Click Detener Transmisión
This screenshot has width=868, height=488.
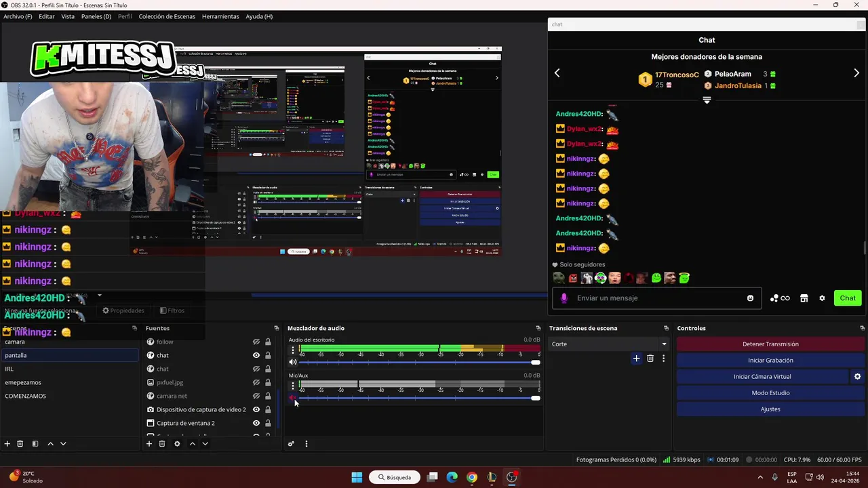770,344
